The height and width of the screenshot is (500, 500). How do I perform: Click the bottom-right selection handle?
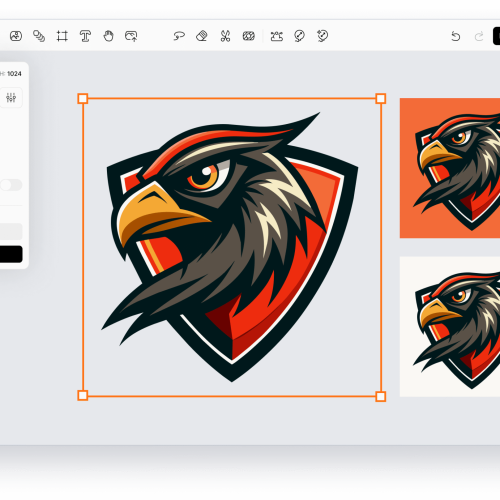(x=381, y=397)
